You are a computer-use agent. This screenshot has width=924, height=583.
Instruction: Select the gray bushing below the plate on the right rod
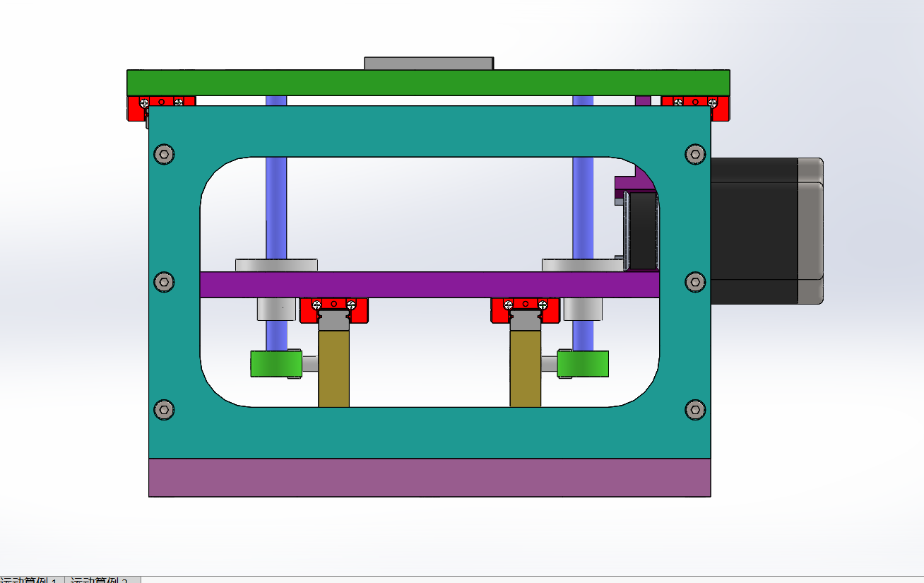pyautogui.click(x=584, y=310)
